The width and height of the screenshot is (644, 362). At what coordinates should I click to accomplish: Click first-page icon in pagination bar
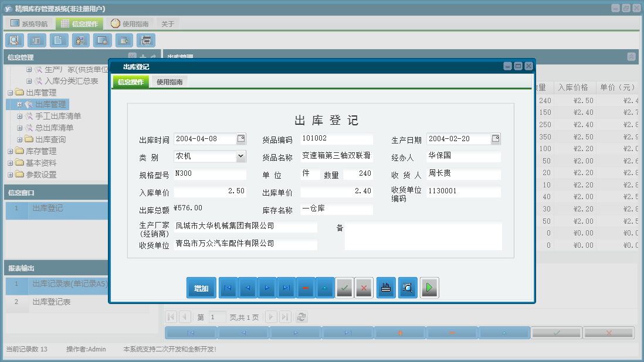[171, 317]
